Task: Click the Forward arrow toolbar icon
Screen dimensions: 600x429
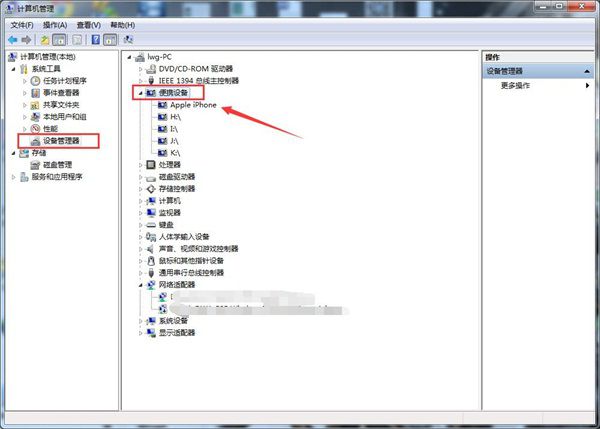Action: [26, 39]
